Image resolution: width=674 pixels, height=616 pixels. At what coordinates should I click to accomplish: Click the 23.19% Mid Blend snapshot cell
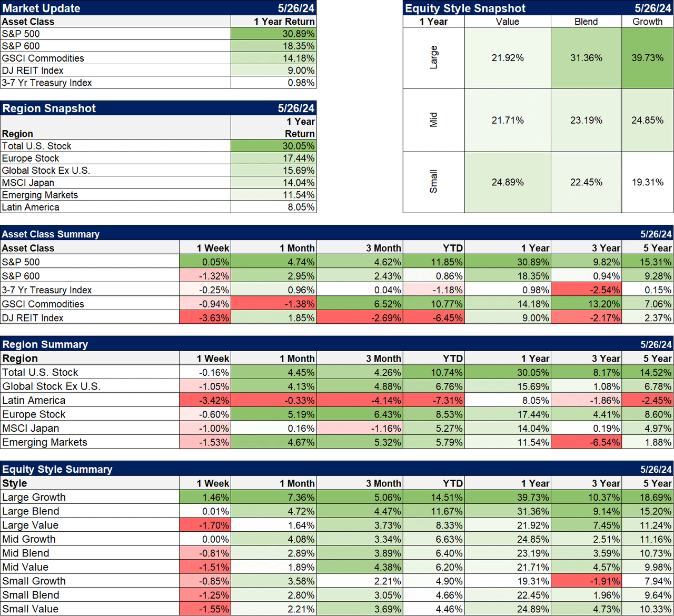point(586,120)
